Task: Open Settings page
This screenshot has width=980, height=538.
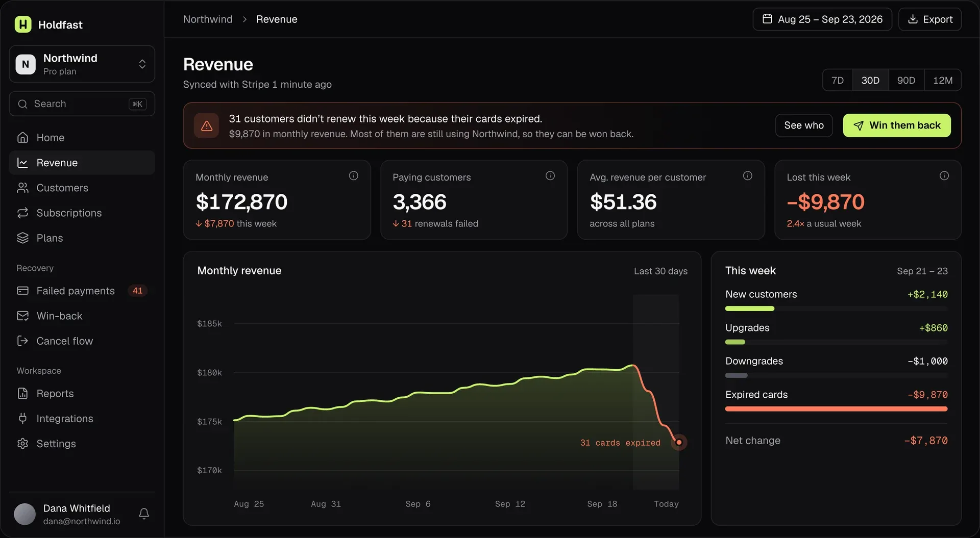Action: tap(82, 444)
